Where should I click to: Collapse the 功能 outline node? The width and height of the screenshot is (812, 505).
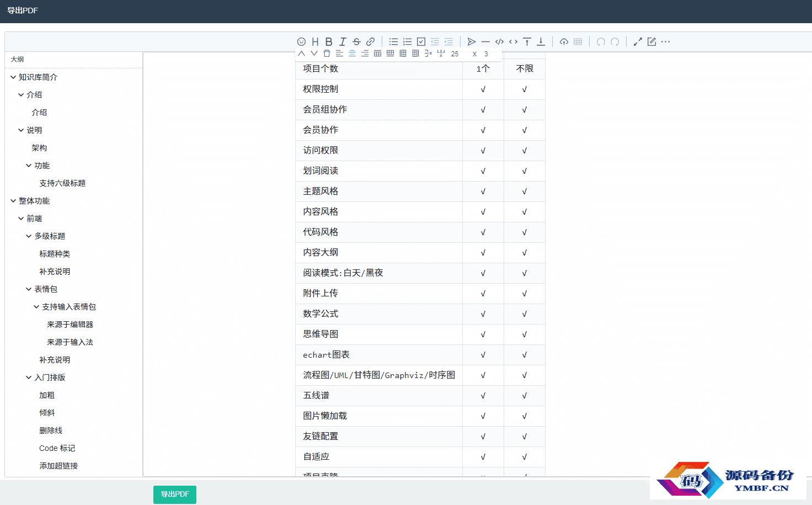(29, 166)
